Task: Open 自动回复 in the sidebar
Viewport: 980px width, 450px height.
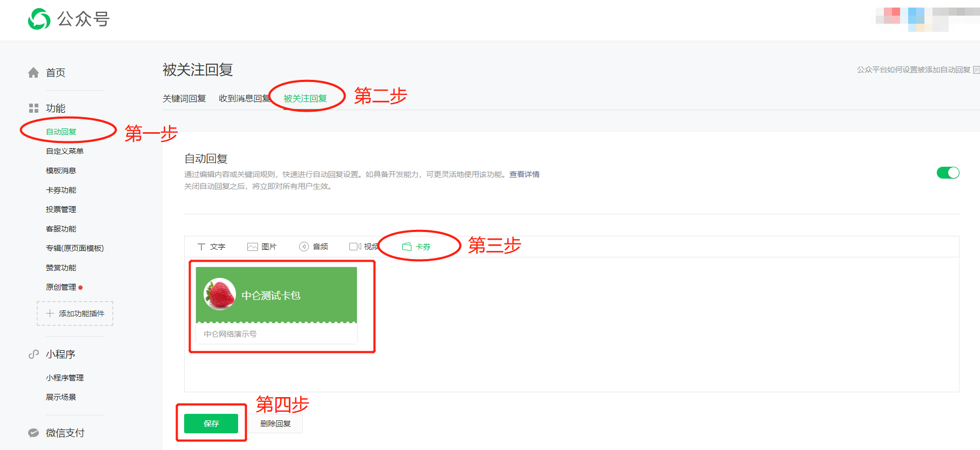Action: point(61,132)
